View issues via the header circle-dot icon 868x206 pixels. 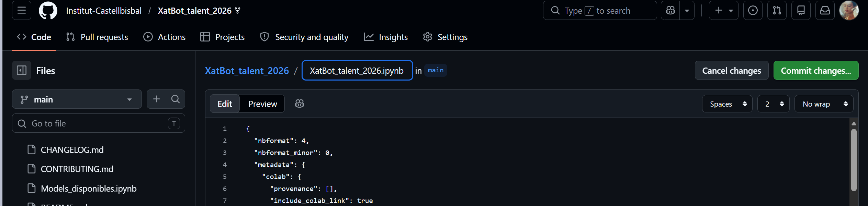[x=753, y=10]
